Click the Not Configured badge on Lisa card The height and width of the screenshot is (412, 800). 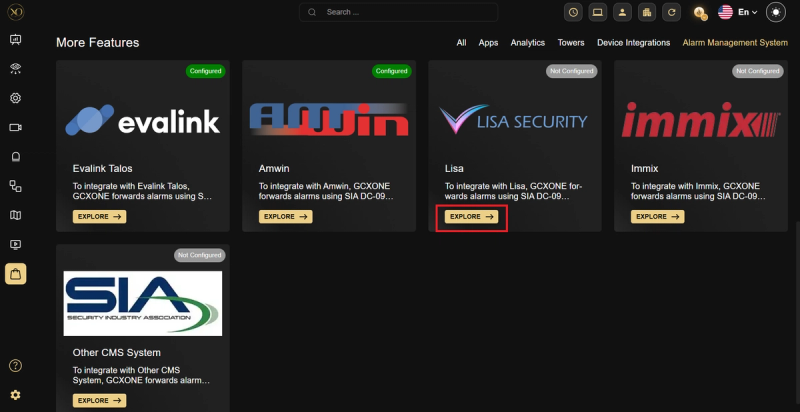pyautogui.click(x=571, y=71)
